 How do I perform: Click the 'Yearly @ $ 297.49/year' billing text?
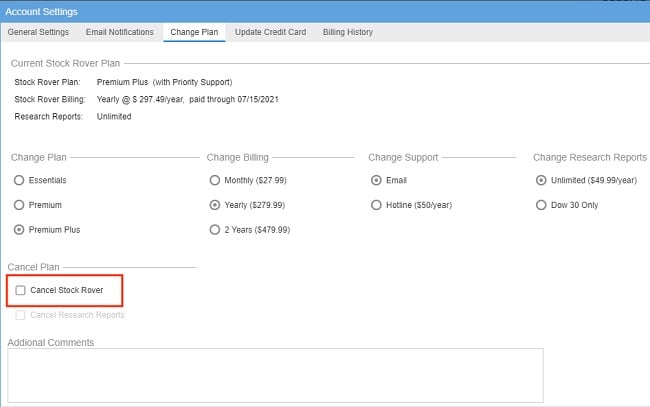tap(140, 99)
